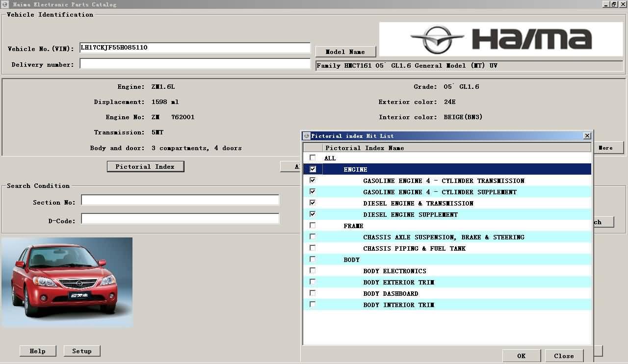Screen dimensions: 628x364
Task: Select DIESEL ENGINE SUPPLEMENT row text
Action: (x=410, y=214)
